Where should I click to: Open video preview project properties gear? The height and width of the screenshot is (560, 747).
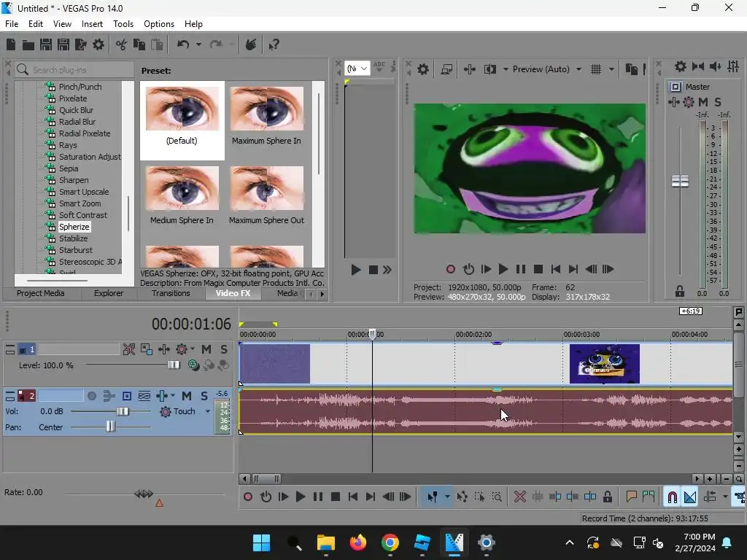(x=423, y=69)
